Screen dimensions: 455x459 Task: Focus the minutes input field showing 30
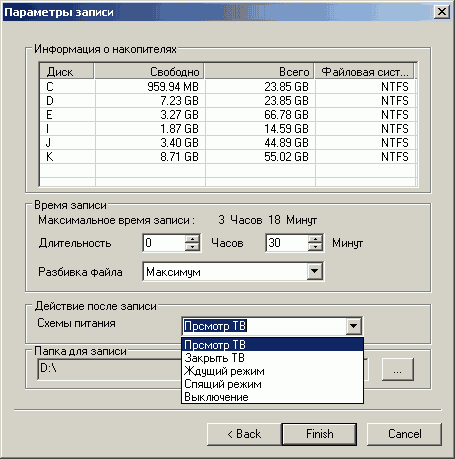coord(287,243)
